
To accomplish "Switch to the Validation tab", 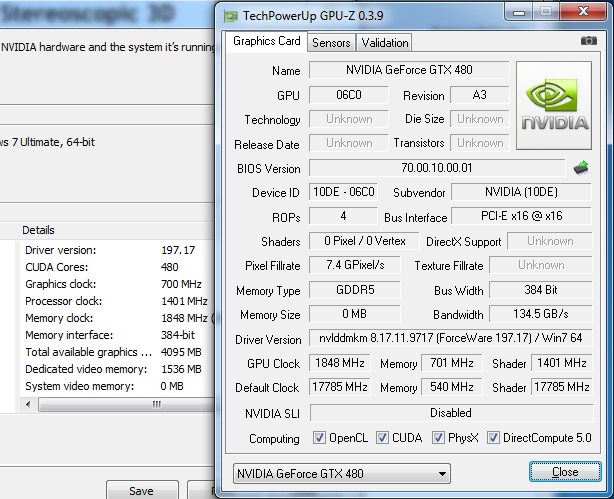I will (385, 42).
